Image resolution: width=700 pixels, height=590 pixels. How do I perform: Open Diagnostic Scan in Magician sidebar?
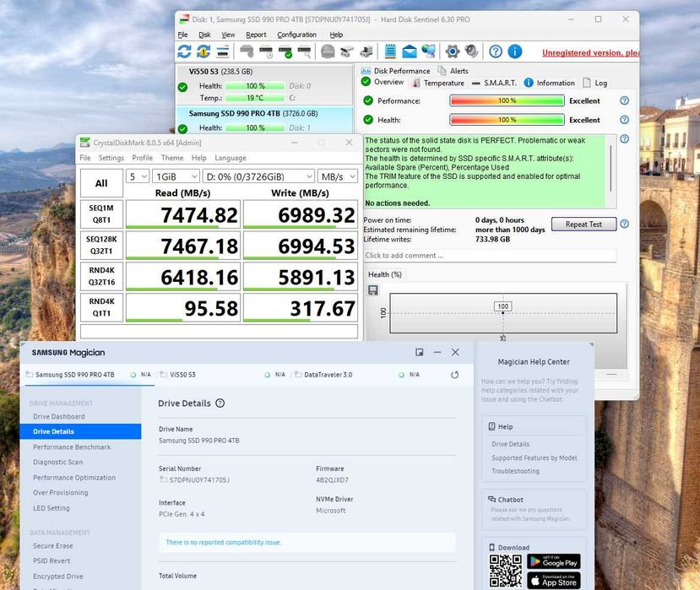pyautogui.click(x=58, y=462)
